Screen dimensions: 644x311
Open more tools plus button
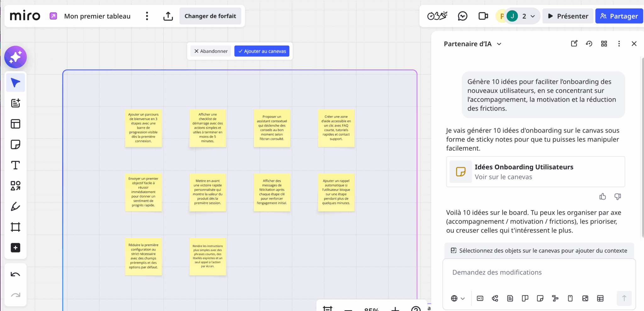click(15, 248)
